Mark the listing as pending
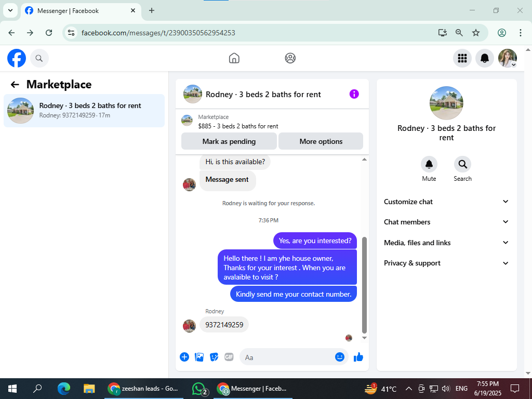 [x=229, y=141]
